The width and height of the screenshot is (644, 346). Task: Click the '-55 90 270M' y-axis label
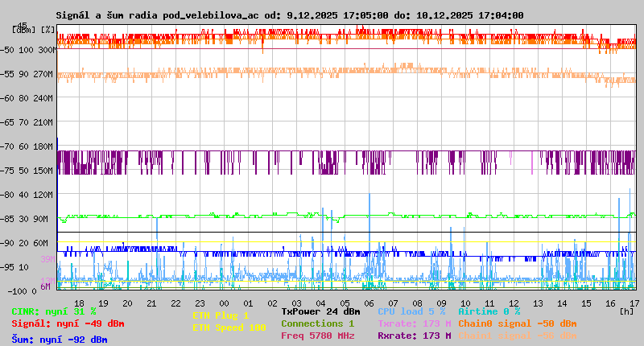27,74
